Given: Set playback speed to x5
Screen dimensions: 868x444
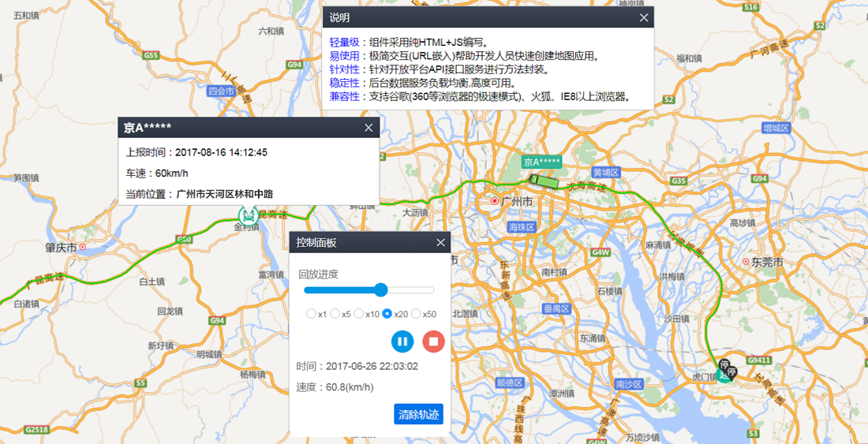Looking at the screenshot, I should click(335, 314).
